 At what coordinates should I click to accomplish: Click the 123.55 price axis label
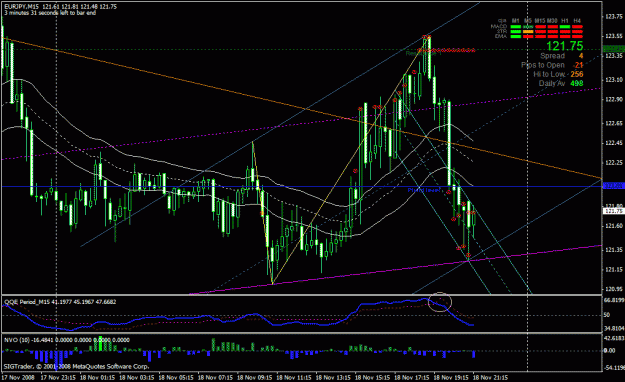coord(614,36)
